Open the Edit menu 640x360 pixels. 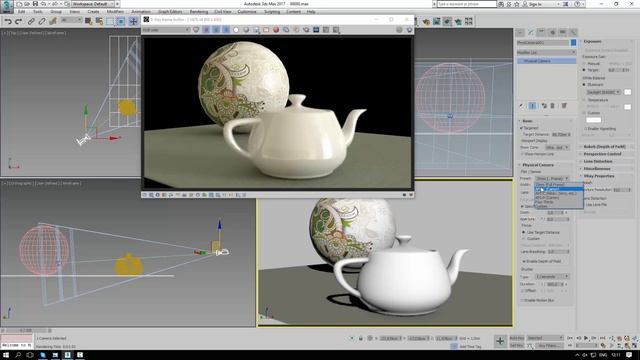22,12
